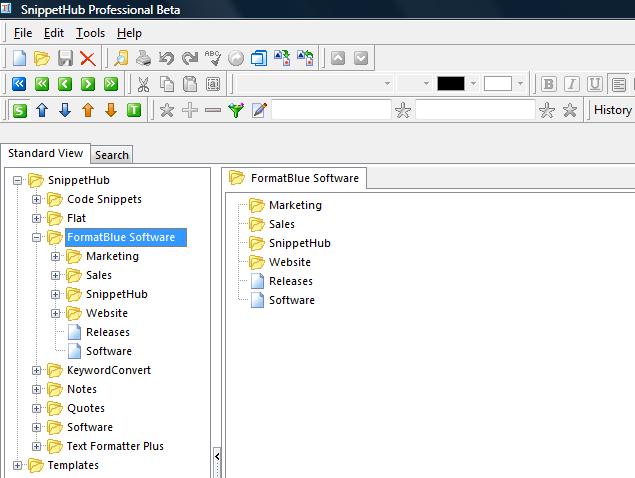This screenshot has width=635, height=478.
Task: Expand the Flat folder
Action: pos(36,218)
